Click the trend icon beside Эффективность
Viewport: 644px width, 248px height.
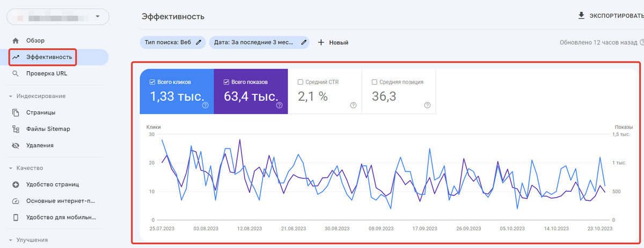pyautogui.click(x=16, y=57)
